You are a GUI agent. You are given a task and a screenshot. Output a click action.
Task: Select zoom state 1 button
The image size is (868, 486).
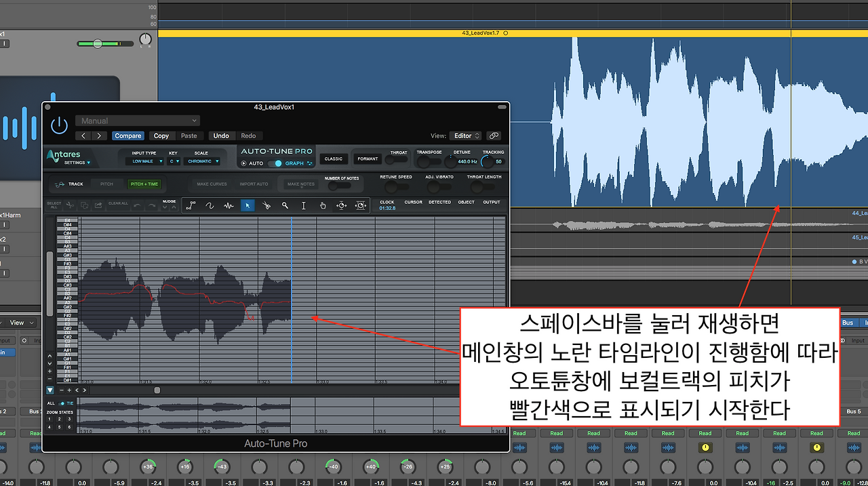[50, 419]
